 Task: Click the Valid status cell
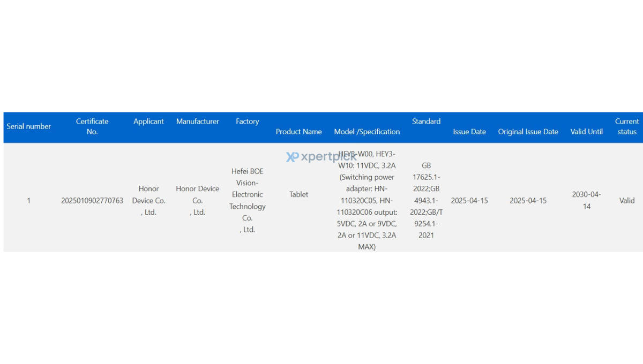(x=627, y=201)
